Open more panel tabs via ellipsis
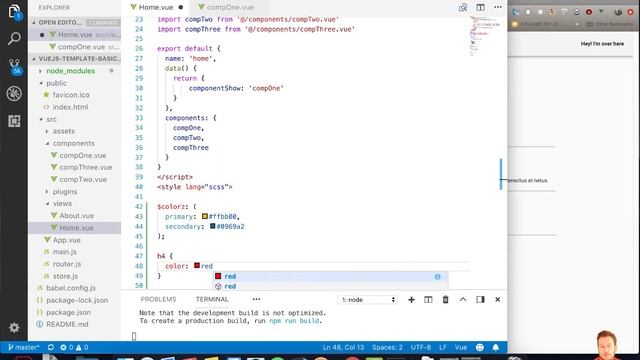 point(256,299)
